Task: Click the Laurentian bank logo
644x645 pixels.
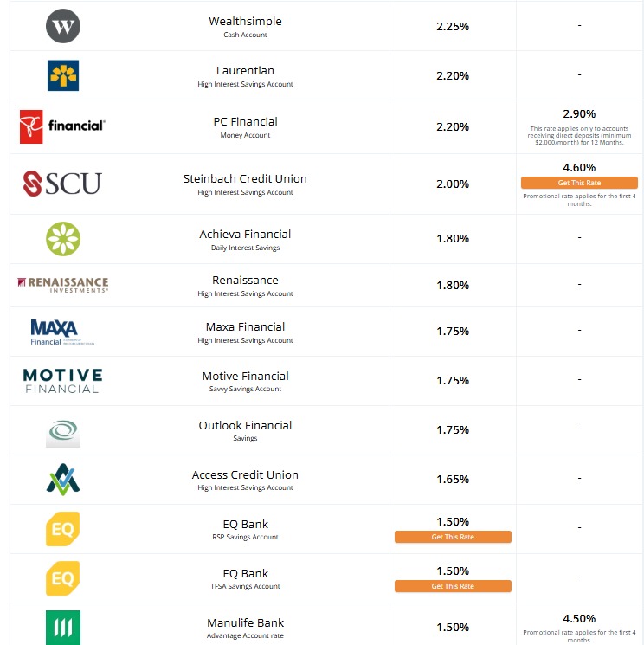Action: tap(63, 75)
